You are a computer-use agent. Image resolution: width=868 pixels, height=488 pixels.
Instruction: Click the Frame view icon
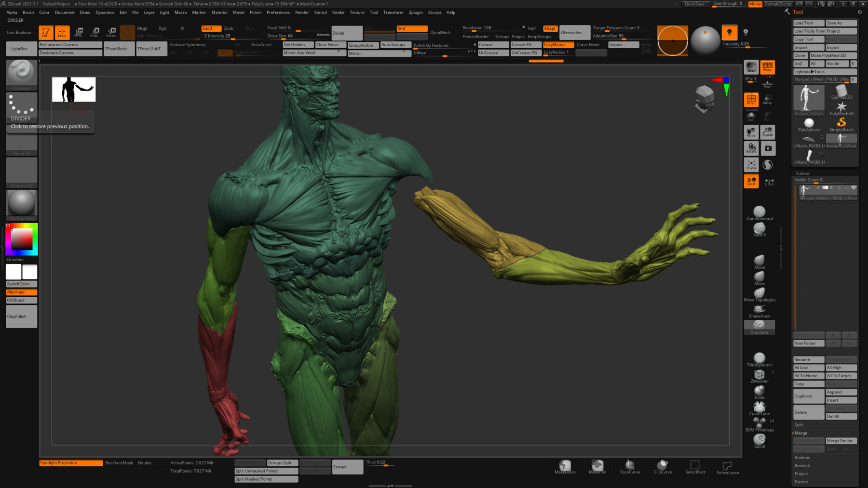pos(751,164)
